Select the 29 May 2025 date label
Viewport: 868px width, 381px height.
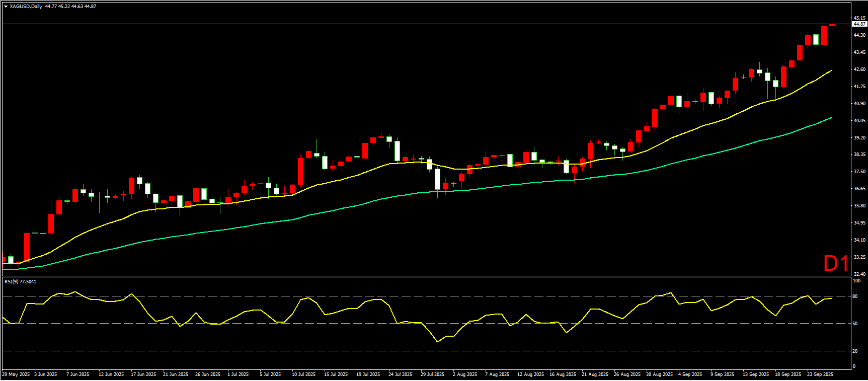[x=16, y=374]
